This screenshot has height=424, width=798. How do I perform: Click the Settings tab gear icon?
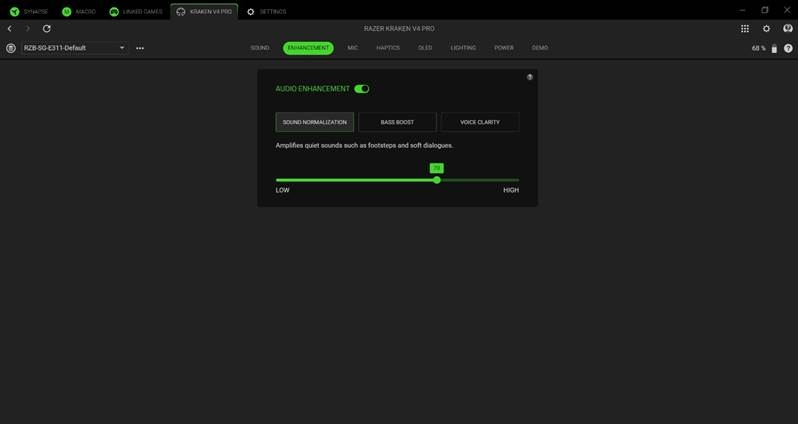(x=250, y=11)
